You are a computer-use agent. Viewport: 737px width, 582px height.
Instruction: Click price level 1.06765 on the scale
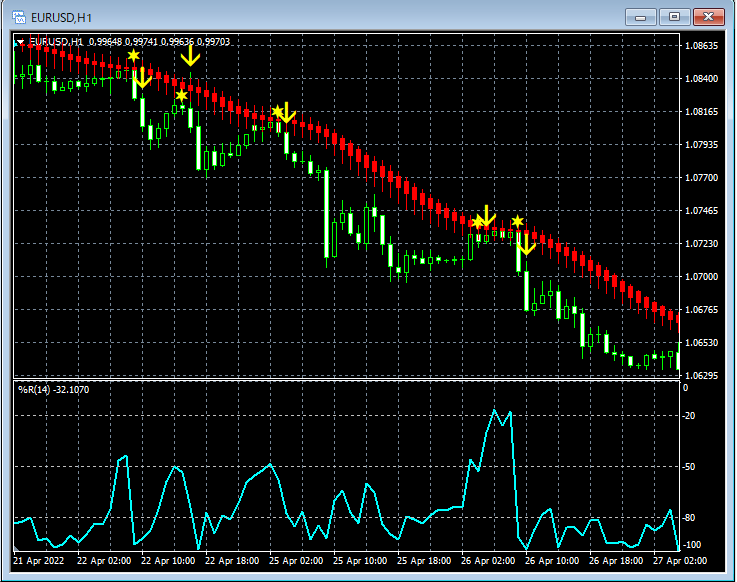pos(702,309)
